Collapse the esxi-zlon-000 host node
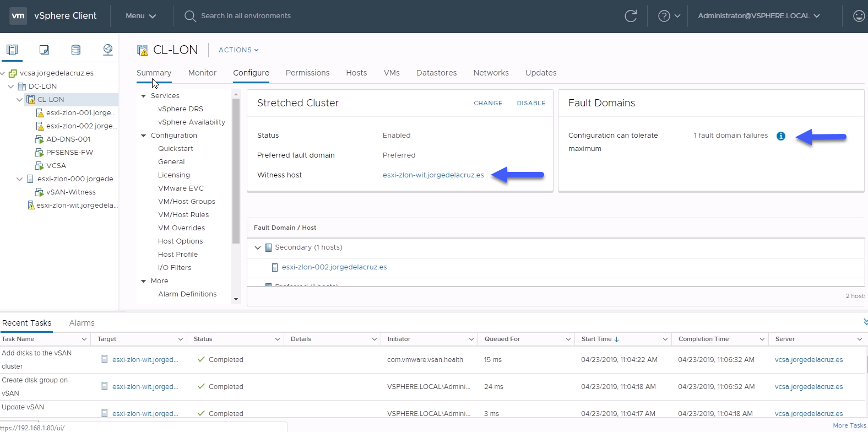 [19, 179]
